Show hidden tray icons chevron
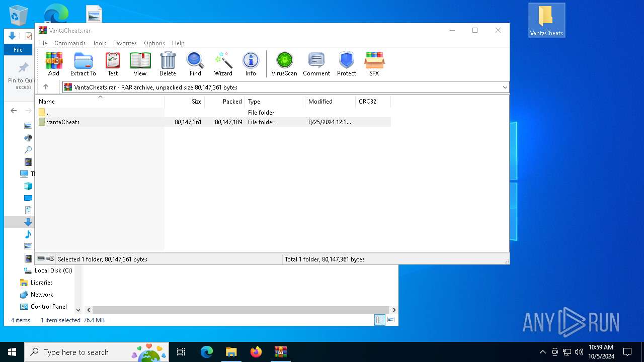This screenshot has width=644, height=362. point(542,352)
